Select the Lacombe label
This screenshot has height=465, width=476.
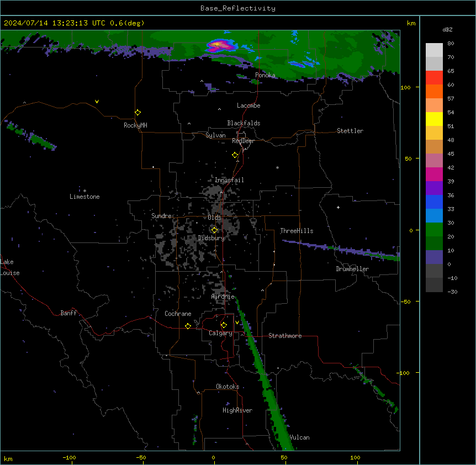(x=248, y=105)
